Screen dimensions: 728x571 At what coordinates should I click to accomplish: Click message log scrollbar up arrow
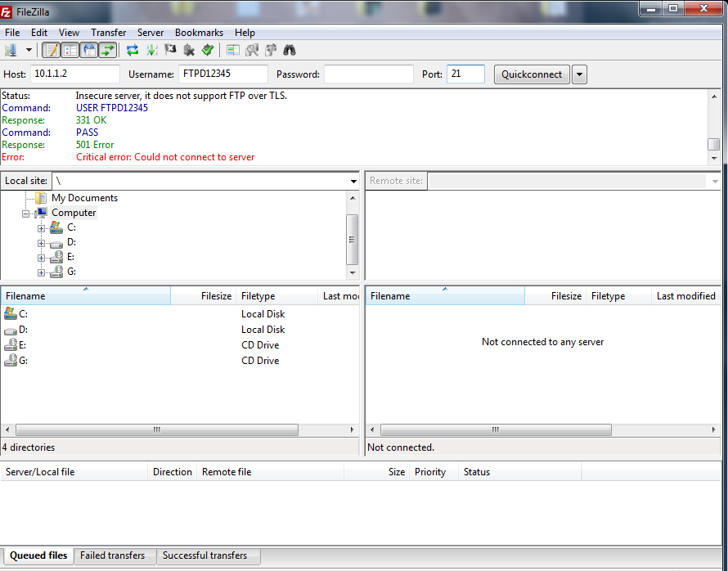714,97
